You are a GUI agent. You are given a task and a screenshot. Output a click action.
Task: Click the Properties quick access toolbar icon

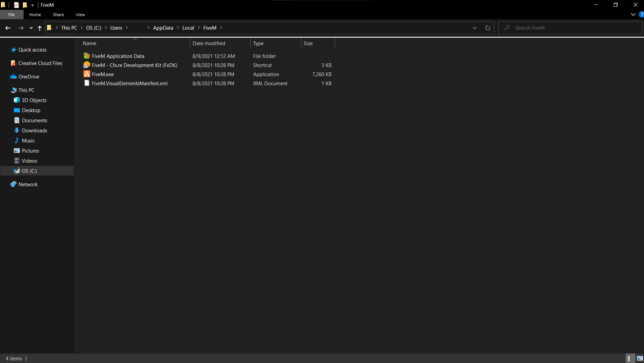coord(16,5)
